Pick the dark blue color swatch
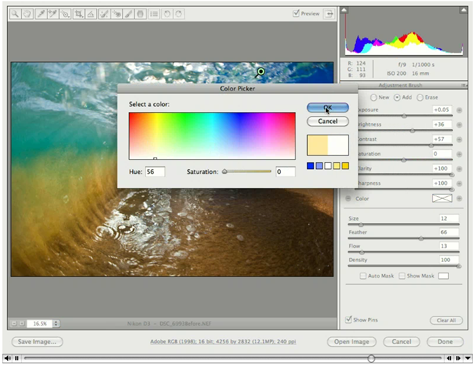 (310, 166)
